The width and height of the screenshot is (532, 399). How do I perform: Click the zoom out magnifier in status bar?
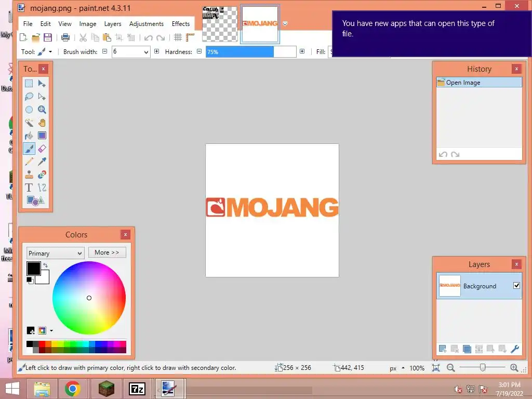point(450,368)
